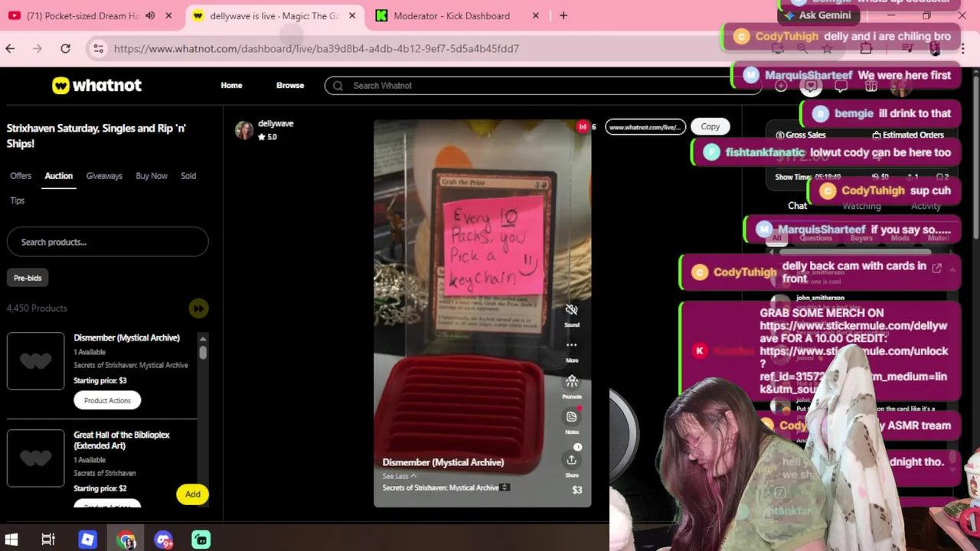Open a new browser tab
The height and width of the screenshot is (551, 980).
point(563,15)
